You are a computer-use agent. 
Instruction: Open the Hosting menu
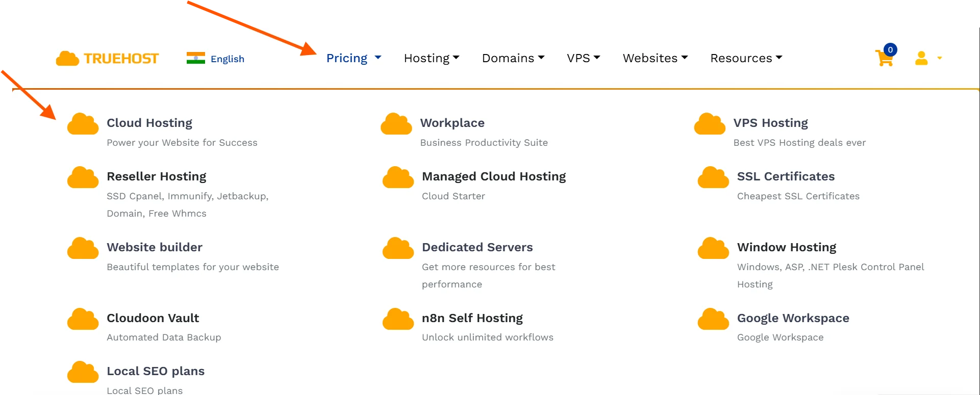tap(427, 58)
